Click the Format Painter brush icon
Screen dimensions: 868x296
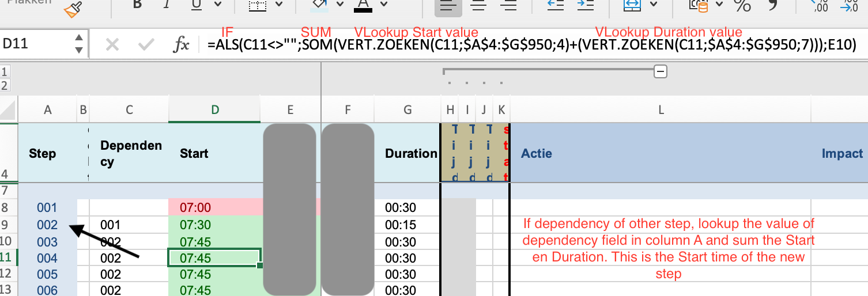(x=73, y=7)
